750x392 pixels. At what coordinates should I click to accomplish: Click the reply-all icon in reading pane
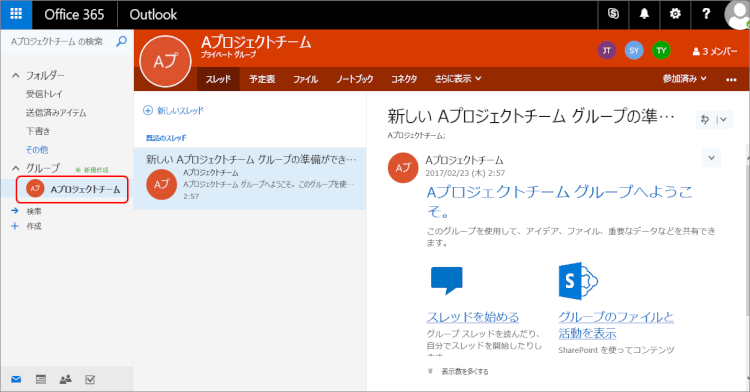pyautogui.click(x=705, y=119)
